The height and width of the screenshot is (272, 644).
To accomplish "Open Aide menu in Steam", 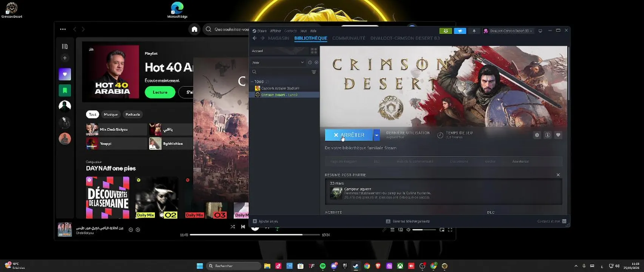I will coord(313,31).
